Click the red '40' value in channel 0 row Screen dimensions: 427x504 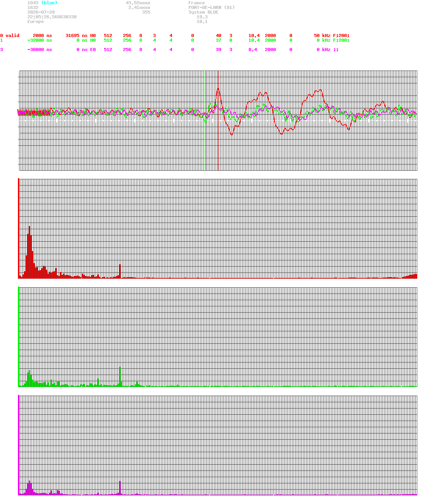(218, 35)
